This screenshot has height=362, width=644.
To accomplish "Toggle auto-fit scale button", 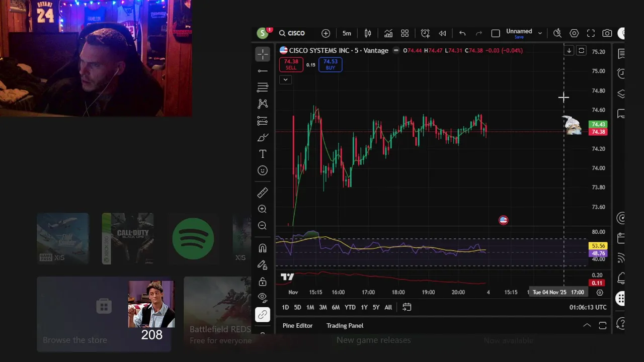I will coord(581,50).
